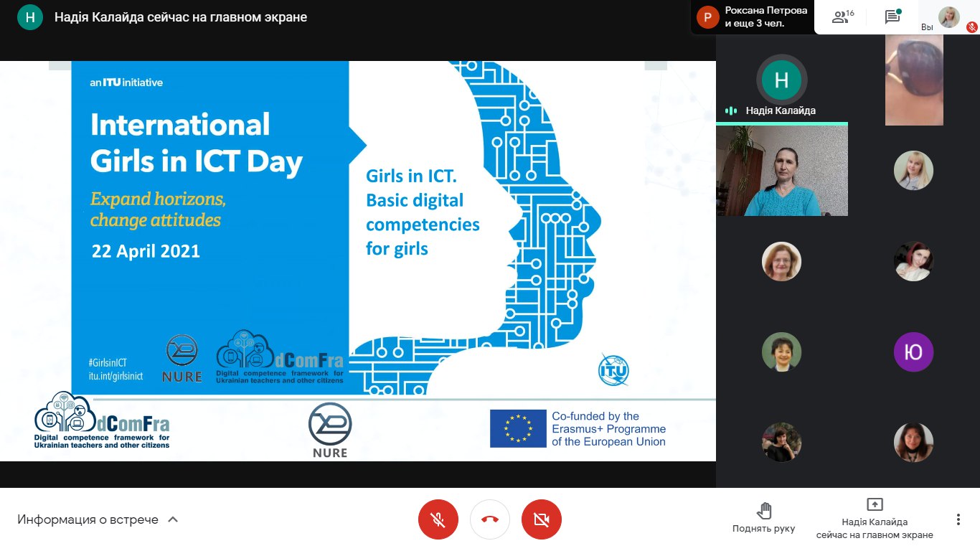The width and height of the screenshot is (980, 551).
Task: Click the sunglasses participant video tile
Action: click(914, 80)
